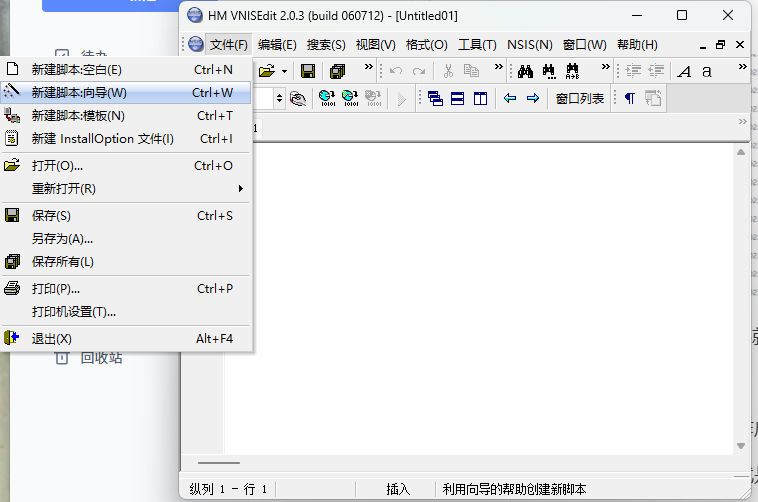Viewport: 758px width, 502px height.
Task: Expand the tab bar overflow chevron
Action: click(x=743, y=121)
